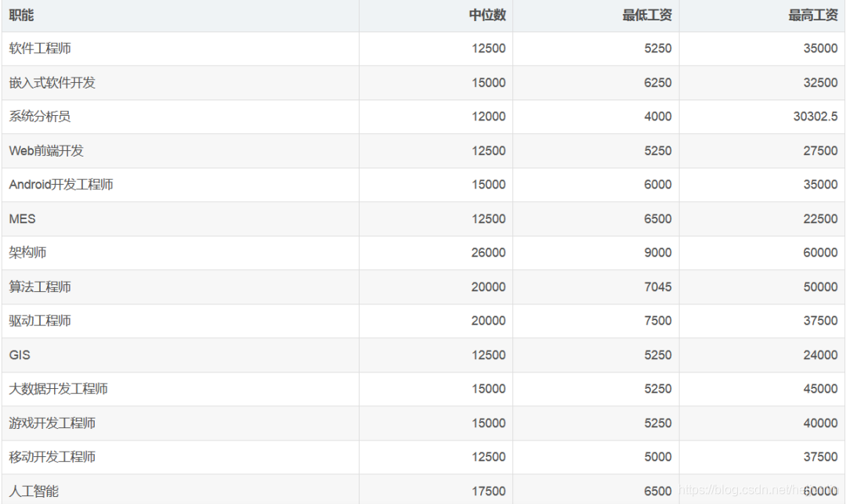Click the 大数据开发工程师 row name
This screenshot has width=846, height=504.
click(59, 389)
